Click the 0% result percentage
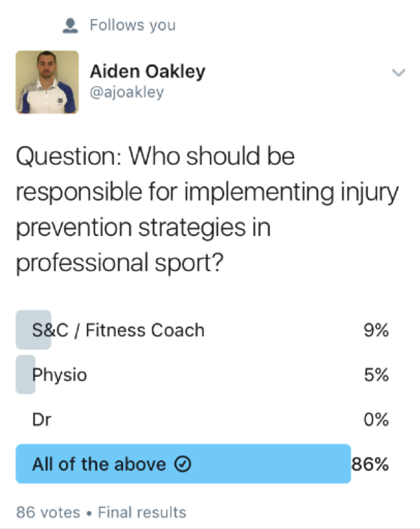This screenshot has height=529, width=420. coord(376,420)
